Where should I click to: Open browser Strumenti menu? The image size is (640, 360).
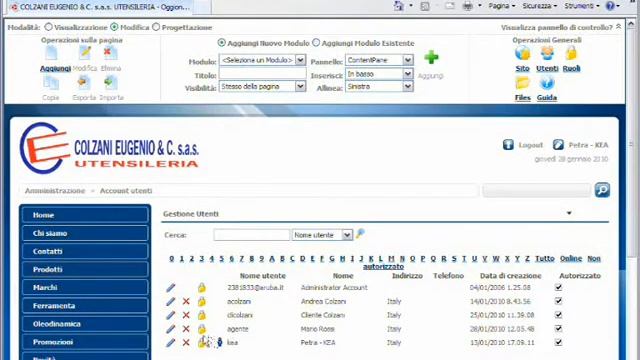pyautogui.click(x=582, y=6)
